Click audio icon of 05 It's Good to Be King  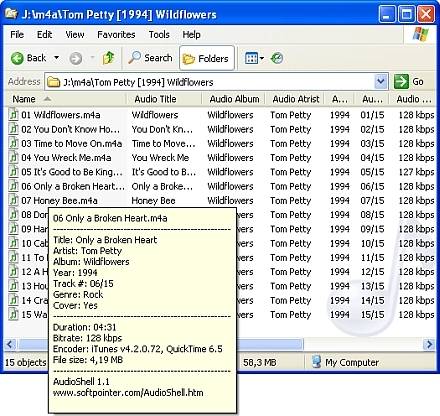(x=13, y=172)
